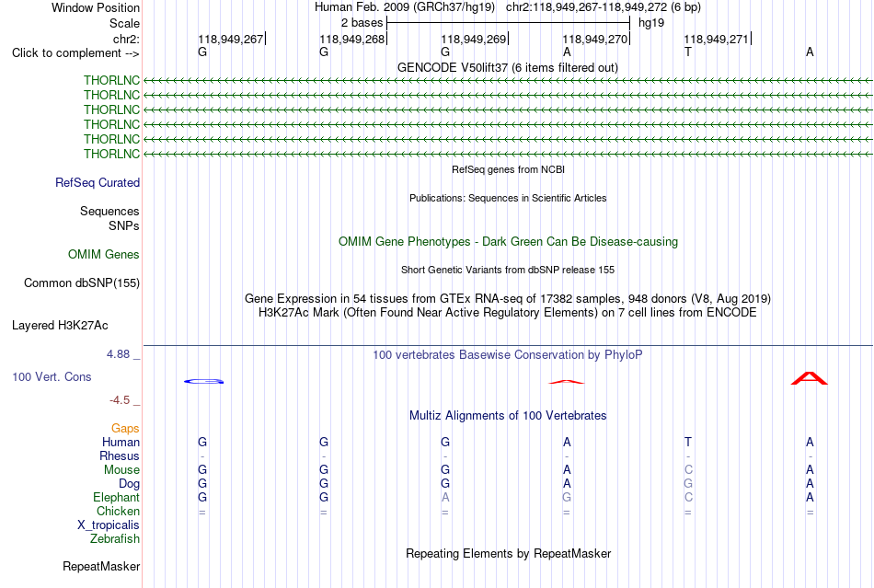Select the Mouse alignment row label
The image size is (874, 588).
click(121, 470)
